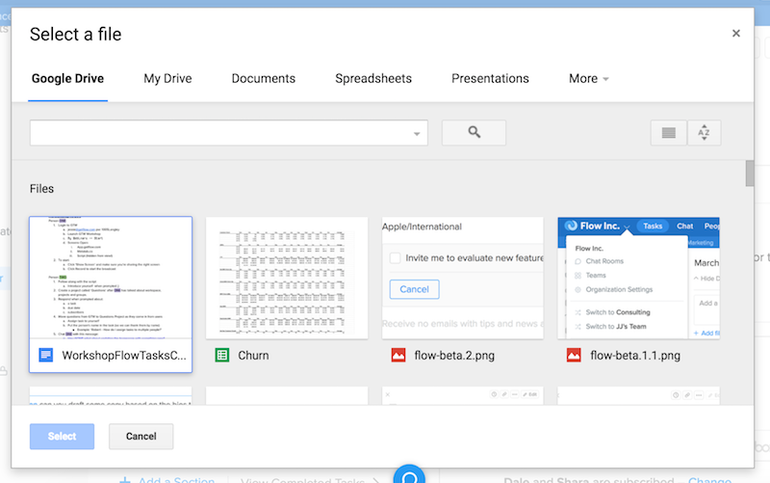This screenshot has height=483, width=770.
Task: Click the 'Files' section heading
Action: [x=42, y=188]
